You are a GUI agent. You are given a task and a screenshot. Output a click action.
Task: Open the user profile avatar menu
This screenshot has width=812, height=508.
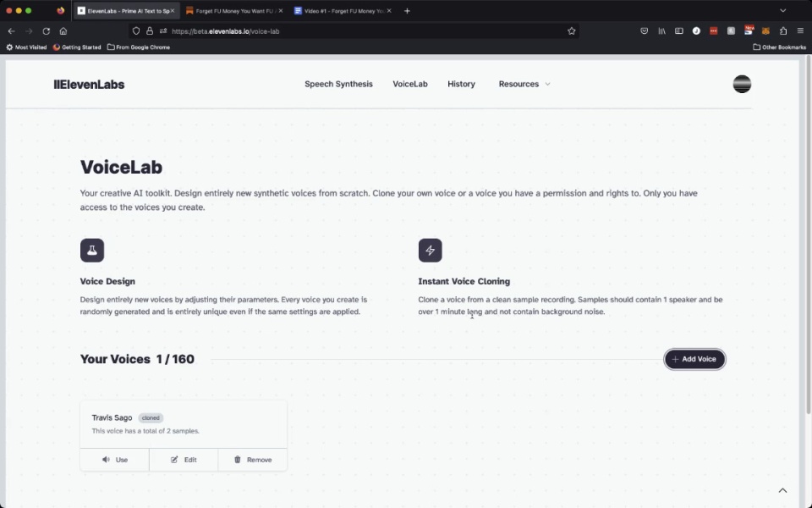[x=742, y=84]
